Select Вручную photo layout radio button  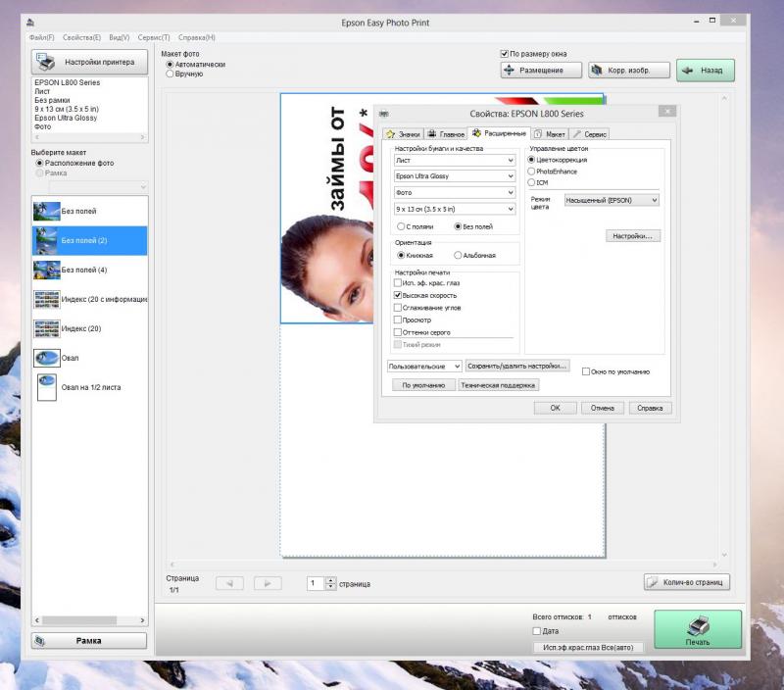coord(170,74)
